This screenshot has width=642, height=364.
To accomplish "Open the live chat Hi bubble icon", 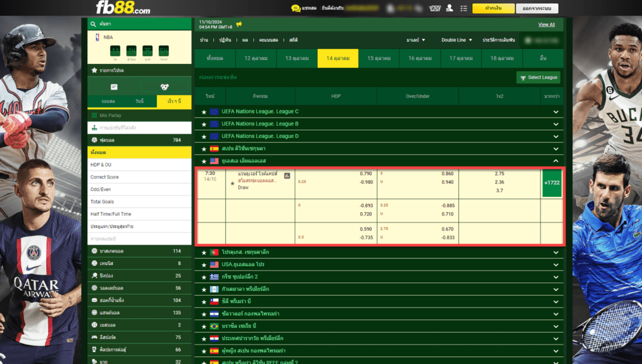I will [296, 8].
